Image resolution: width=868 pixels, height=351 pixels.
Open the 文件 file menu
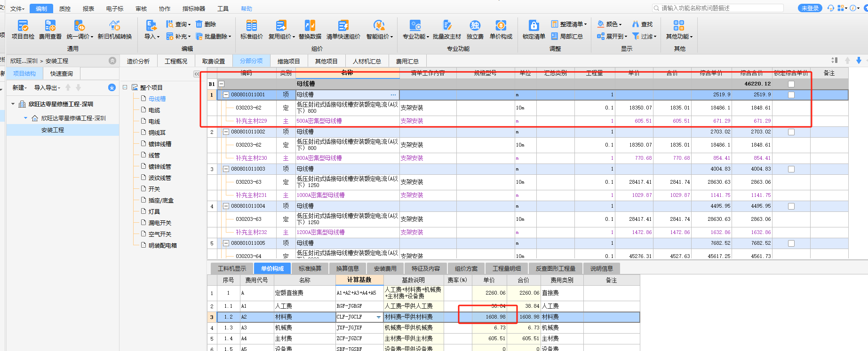pyautogui.click(x=17, y=8)
